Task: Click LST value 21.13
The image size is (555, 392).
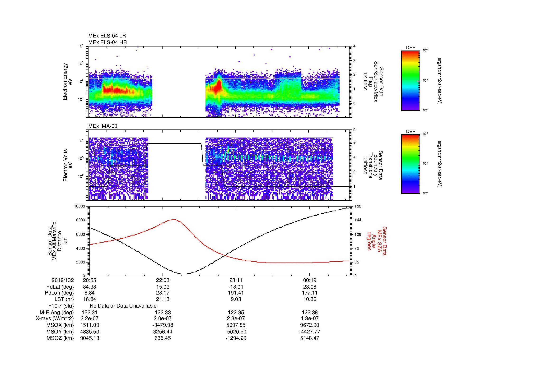Action: pos(163,299)
